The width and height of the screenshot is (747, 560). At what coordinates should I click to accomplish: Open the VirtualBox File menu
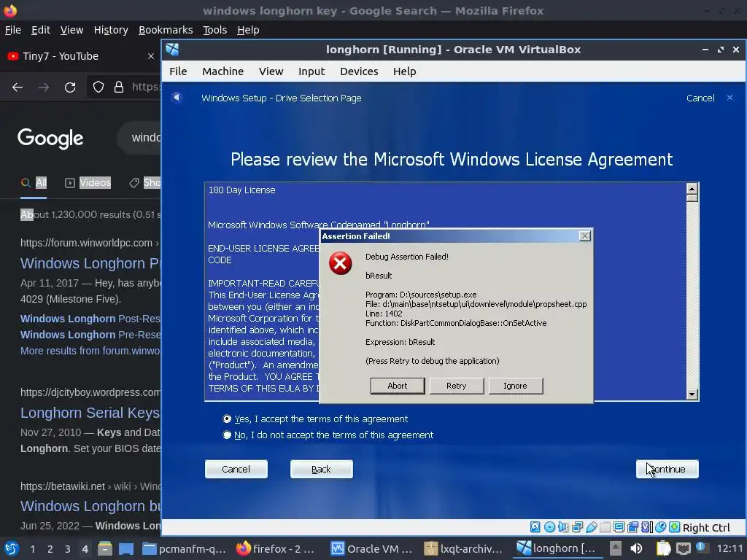pyautogui.click(x=178, y=71)
